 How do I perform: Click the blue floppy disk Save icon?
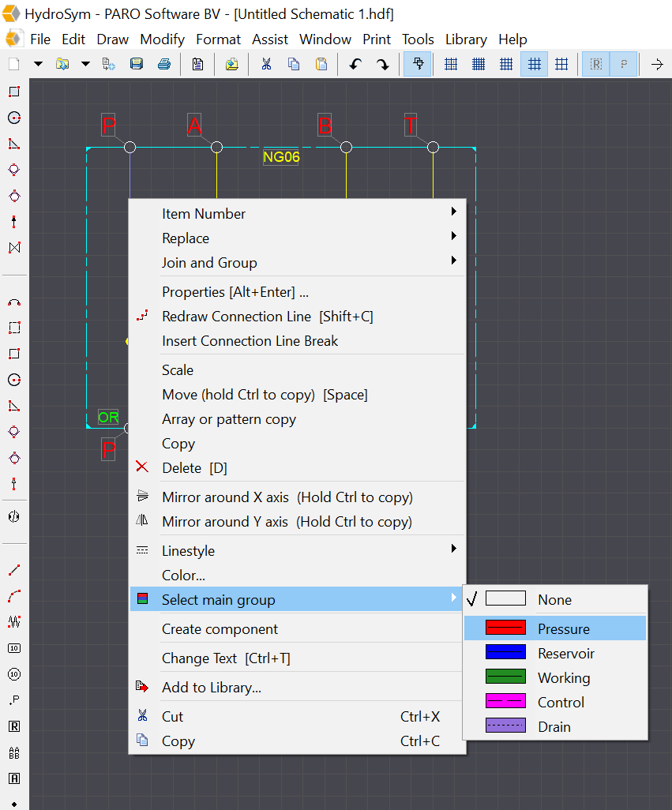click(x=137, y=64)
